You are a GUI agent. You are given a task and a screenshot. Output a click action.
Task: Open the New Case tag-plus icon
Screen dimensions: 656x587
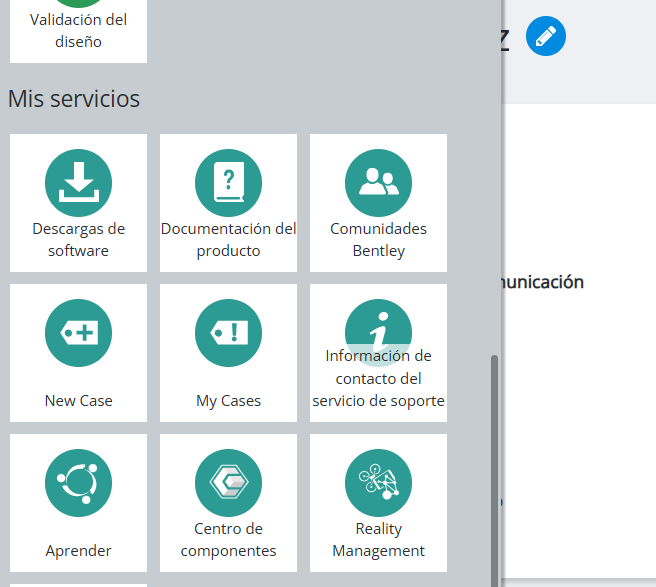[x=78, y=333]
